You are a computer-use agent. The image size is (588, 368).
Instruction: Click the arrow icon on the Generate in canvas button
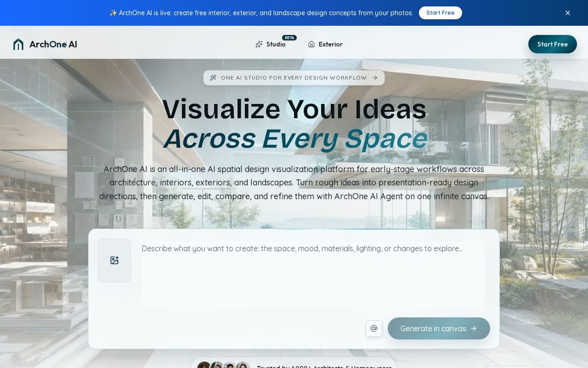[x=473, y=328]
